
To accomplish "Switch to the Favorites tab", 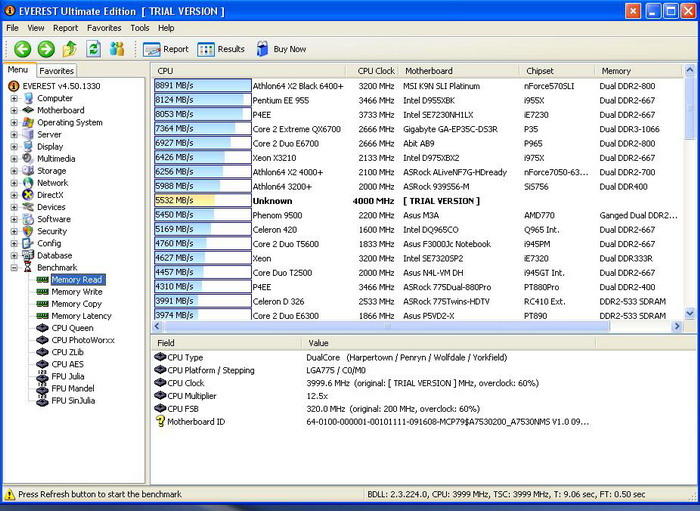I will pyautogui.click(x=56, y=71).
